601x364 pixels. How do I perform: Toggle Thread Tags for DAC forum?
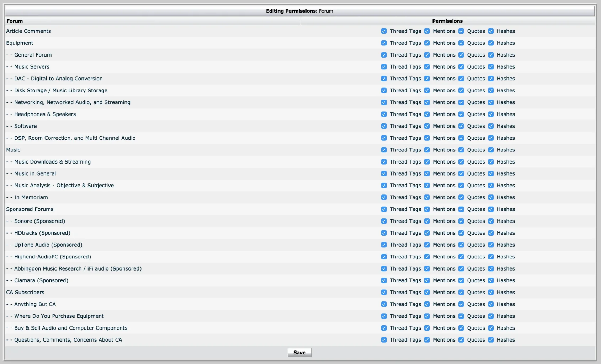pos(384,79)
